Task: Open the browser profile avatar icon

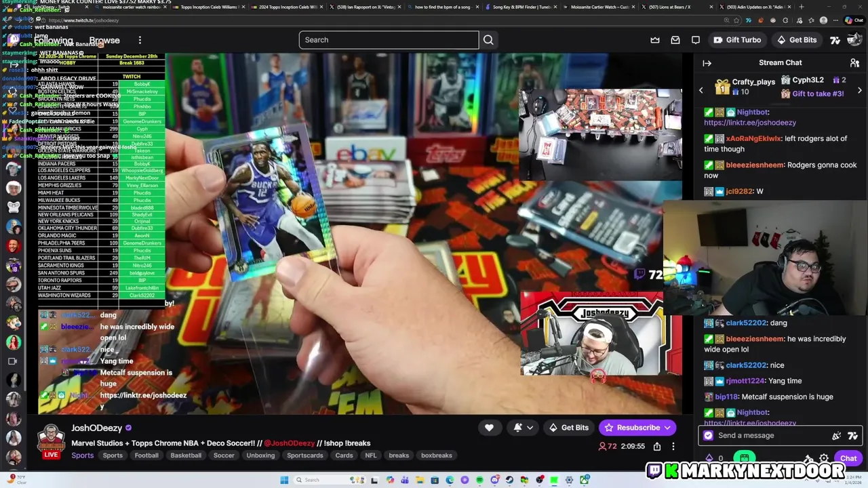Action: (823, 20)
